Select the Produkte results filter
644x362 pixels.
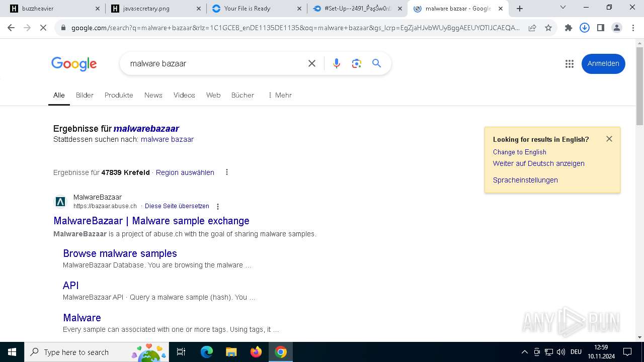pos(119,95)
